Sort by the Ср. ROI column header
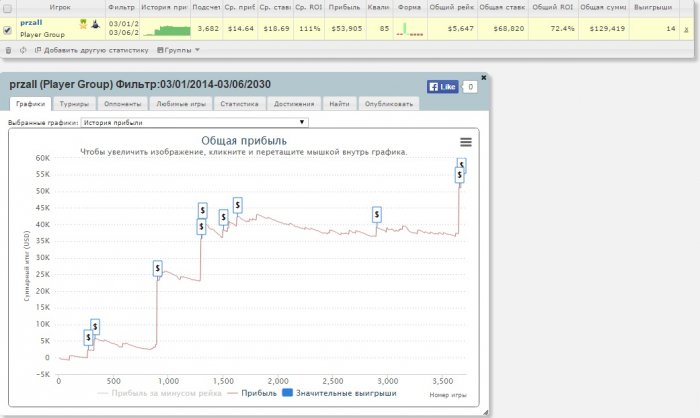The image size is (700, 418). (309, 7)
